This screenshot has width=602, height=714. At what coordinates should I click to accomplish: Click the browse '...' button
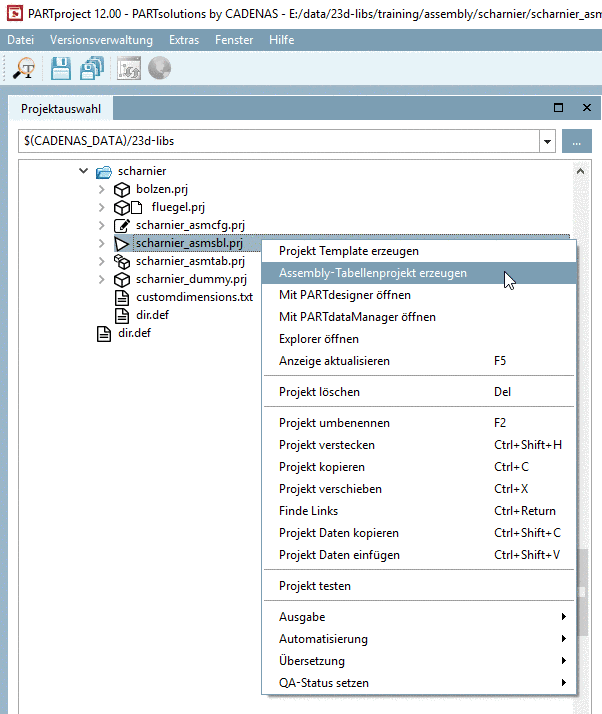pos(576,141)
